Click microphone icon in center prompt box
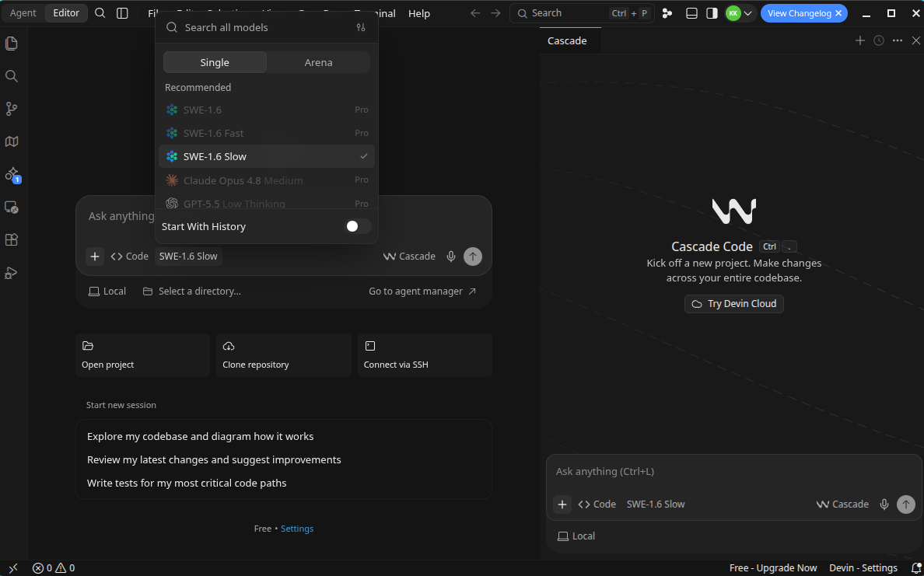924x576 pixels. coord(451,257)
